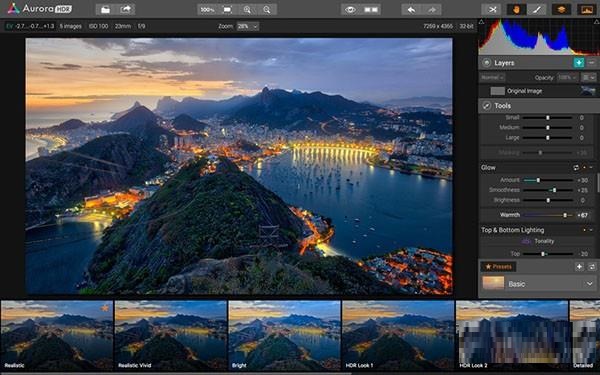Open an image with the folder icon

pos(106,10)
